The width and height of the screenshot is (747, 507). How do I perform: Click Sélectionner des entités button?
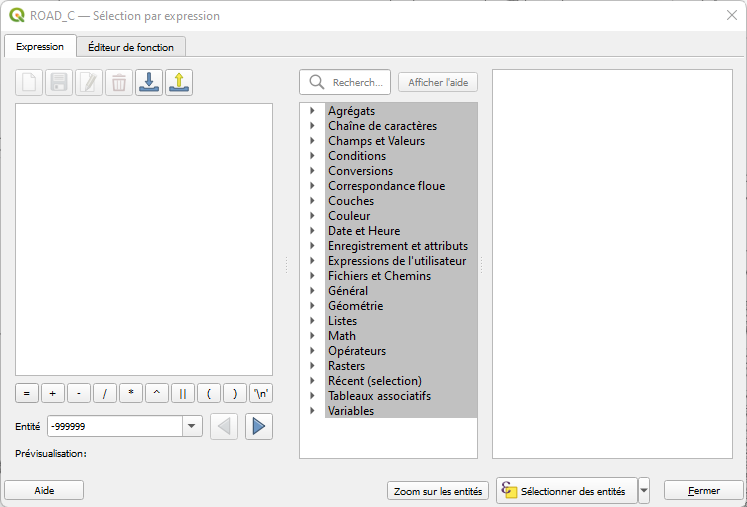[x=567, y=491]
